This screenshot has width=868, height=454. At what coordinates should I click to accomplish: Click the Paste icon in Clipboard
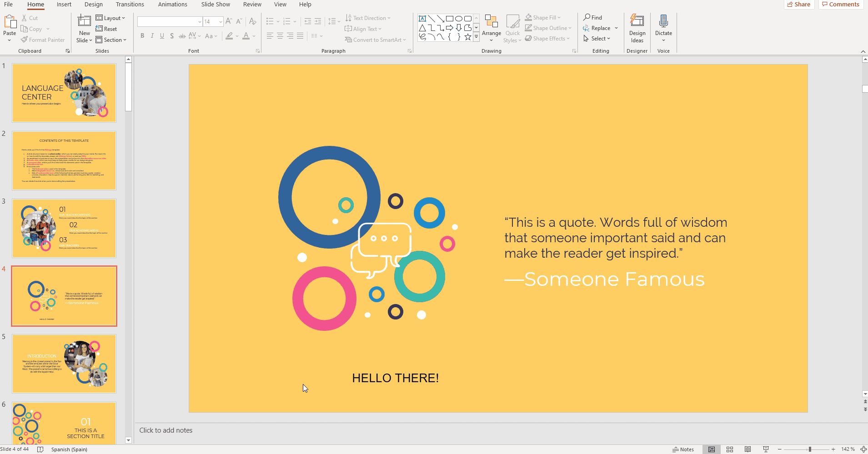pyautogui.click(x=10, y=22)
